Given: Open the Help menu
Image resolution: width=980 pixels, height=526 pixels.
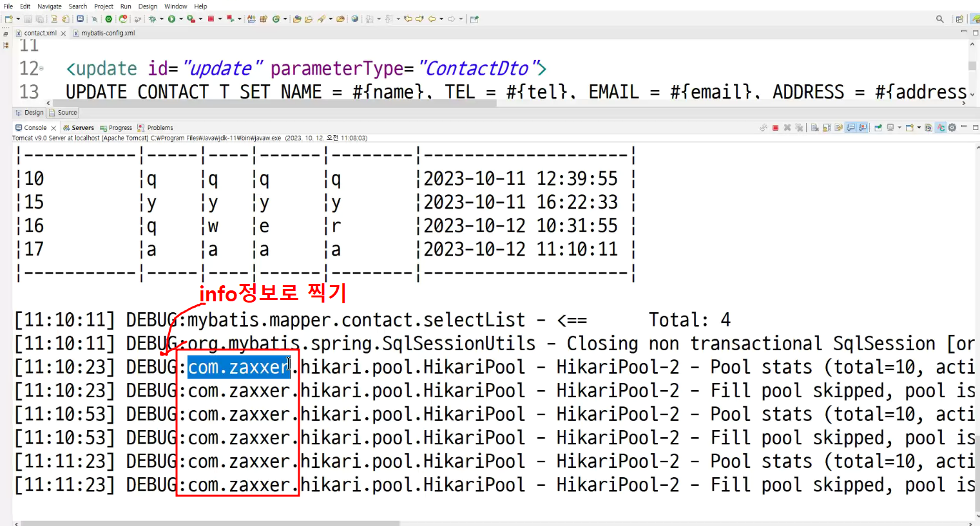Looking at the screenshot, I should (x=200, y=6).
